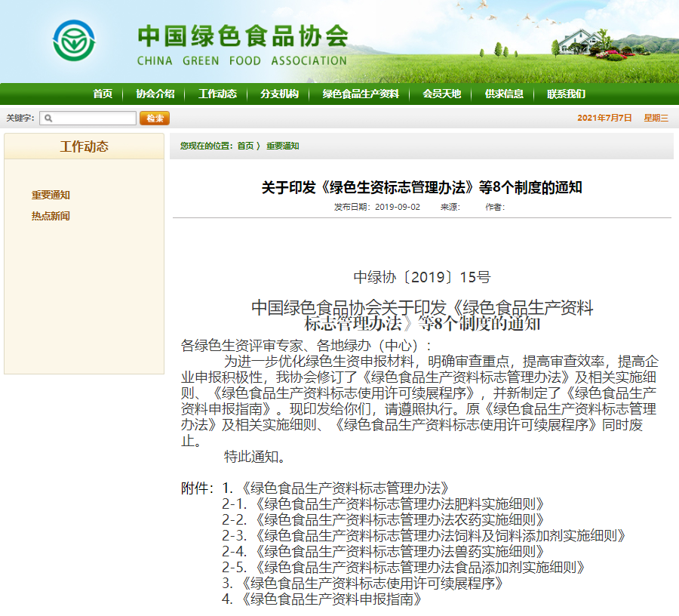The image size is (679, 616).
Task: Open the 首页 navigation menu item
Action: (x=103, y=94)
